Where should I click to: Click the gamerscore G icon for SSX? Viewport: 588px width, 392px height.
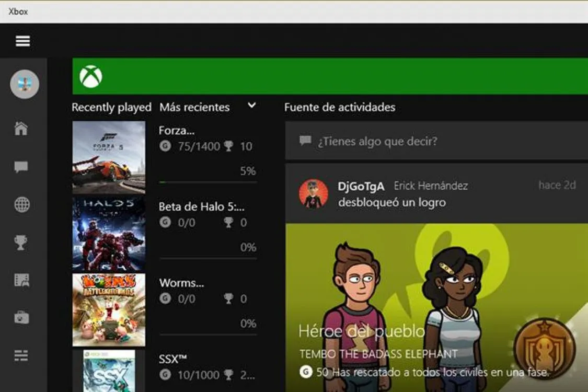tap(165, 374)
